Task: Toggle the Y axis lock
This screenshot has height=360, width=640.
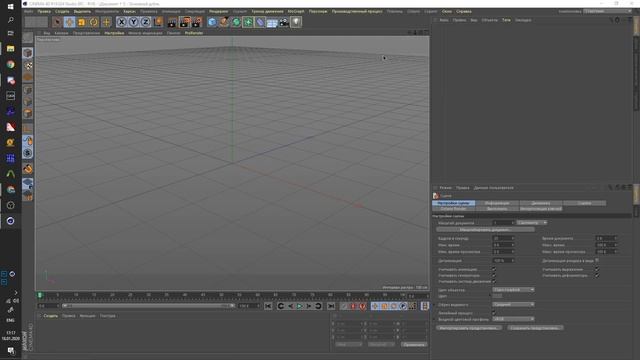Action: coord(133,22)
